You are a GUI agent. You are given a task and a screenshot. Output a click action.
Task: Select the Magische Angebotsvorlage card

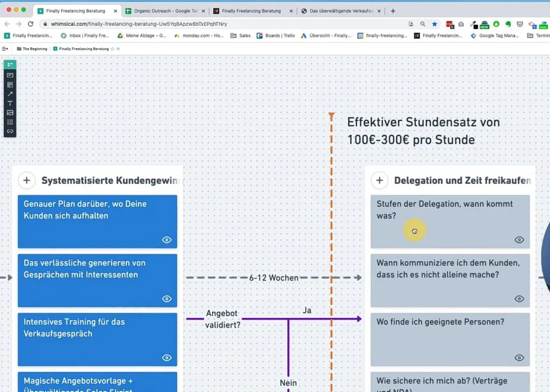pos(98,382)
